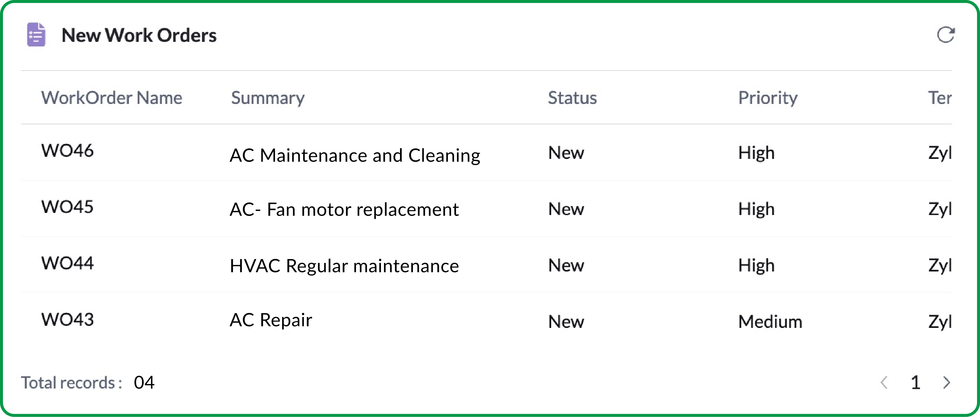Open work order WO45
The height and width of the screenshot is (417, 980).
coord(67,207)
